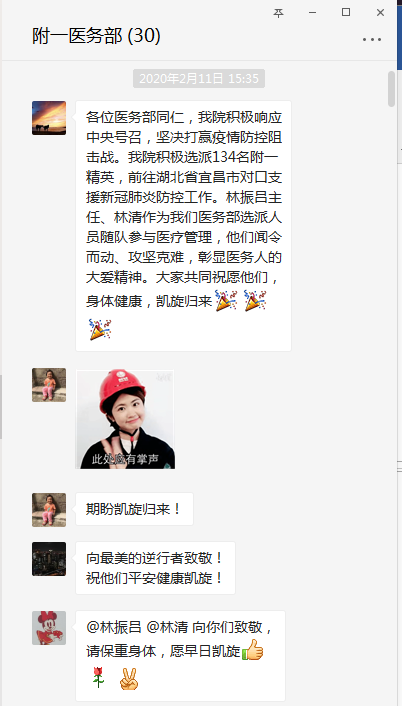Click the rose emoji in last message

(x=97, y=678)
